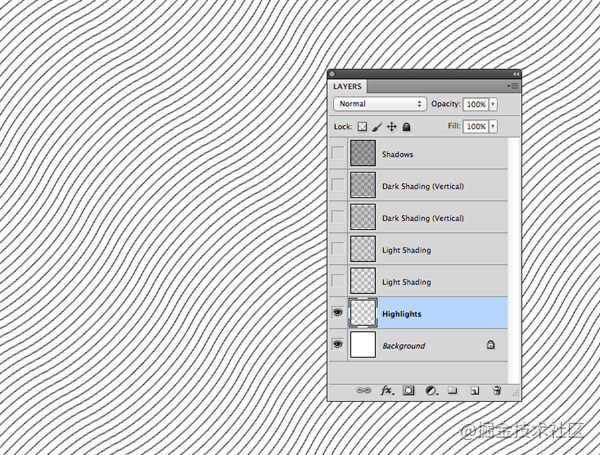Open the Fill slider arrow
The width and height of the screenshot is (600, 455).
(x=493, y=126)
